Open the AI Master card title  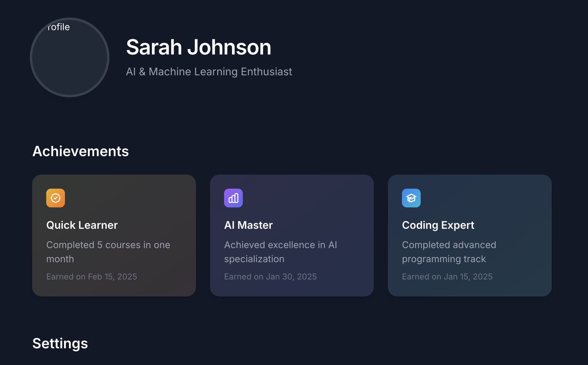[x=248, y=225]
